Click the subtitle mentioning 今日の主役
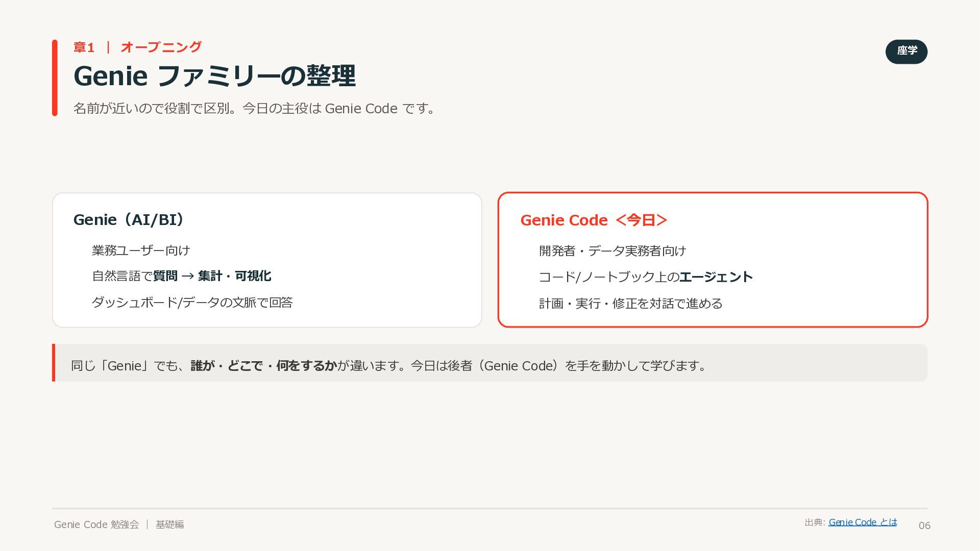Viewport: 980px width, 551px height. (254, 109)
